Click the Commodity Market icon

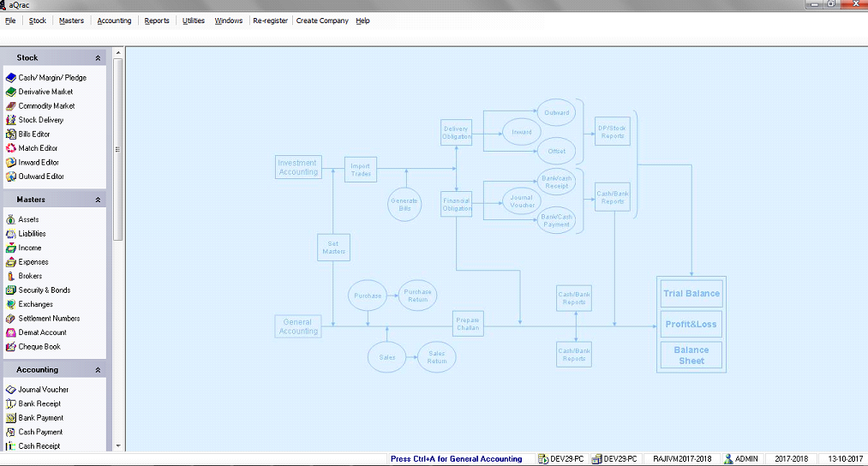tap(10, 105)
